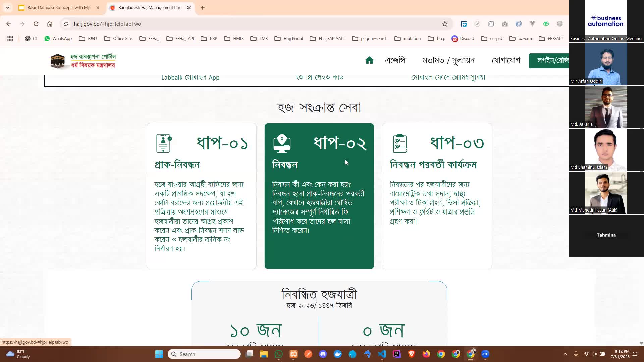Open Zoom from the taskbar
644x362 pixels.
tap(485, 354)
